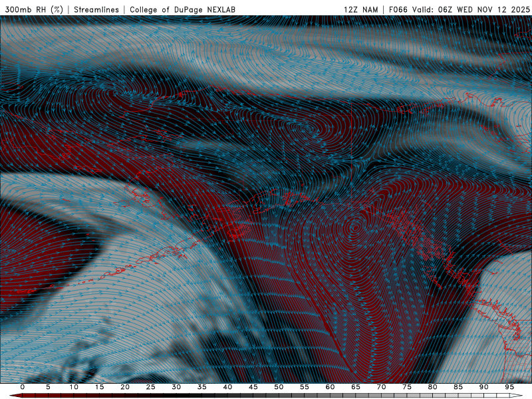Click the 'F066' forecast hour text
The width and height of the screenshot is (532, 399).
pos(398,10)
